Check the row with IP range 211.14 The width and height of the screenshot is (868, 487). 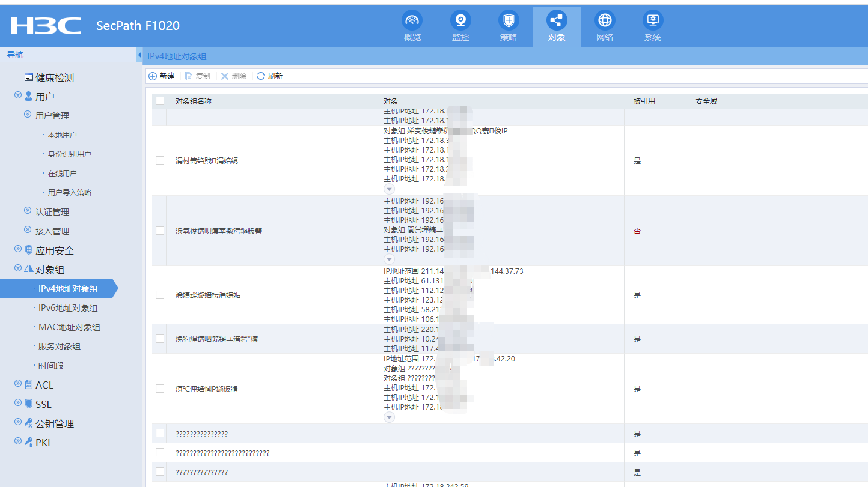[160, 295]
